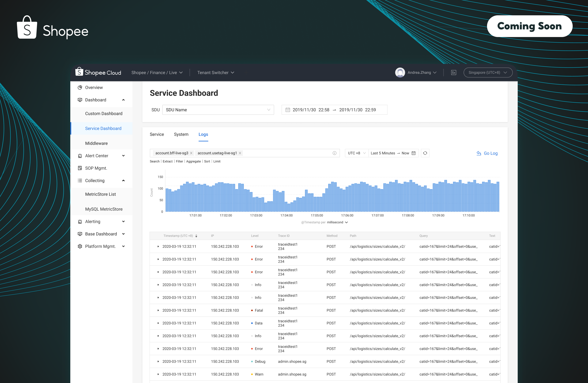
Task: Sort by Timestamp (UTC +8) column arrows
Action: 196,236
